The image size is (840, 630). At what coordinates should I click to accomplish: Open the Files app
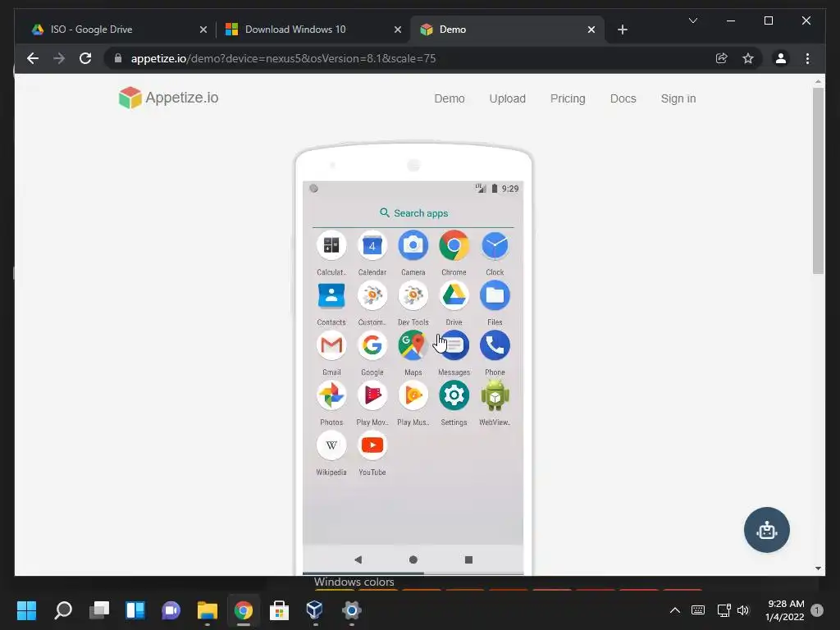tap(495, 295)
